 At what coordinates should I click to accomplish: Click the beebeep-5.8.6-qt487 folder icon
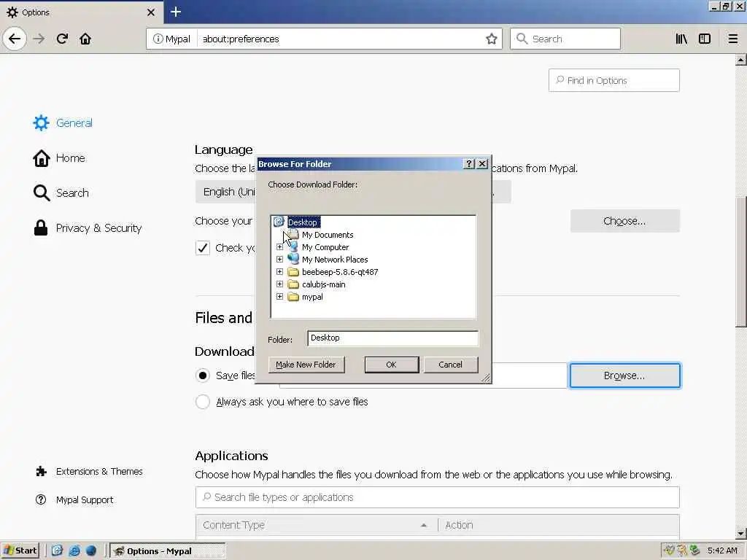[x=293, y=272]
